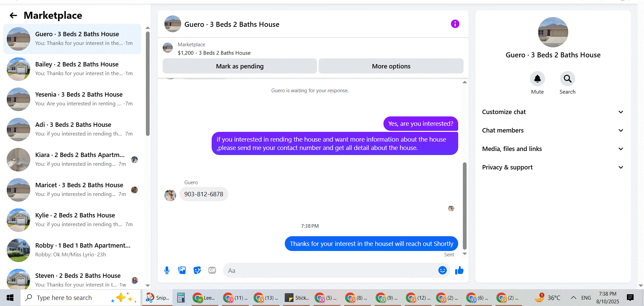Expand the Chat members section
The width and height of the screenshot is (644, 306).
(x=553, y=131)
